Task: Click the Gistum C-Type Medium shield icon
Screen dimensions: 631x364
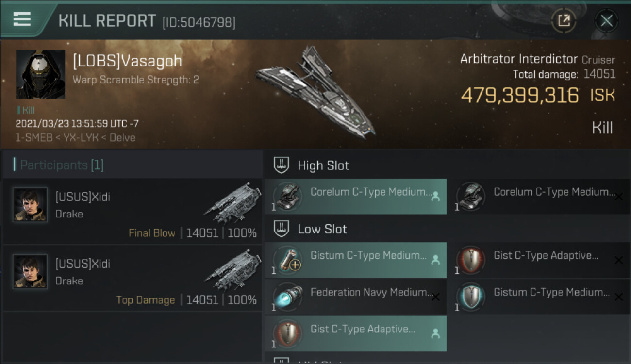Action: click(x=471, y=297)
